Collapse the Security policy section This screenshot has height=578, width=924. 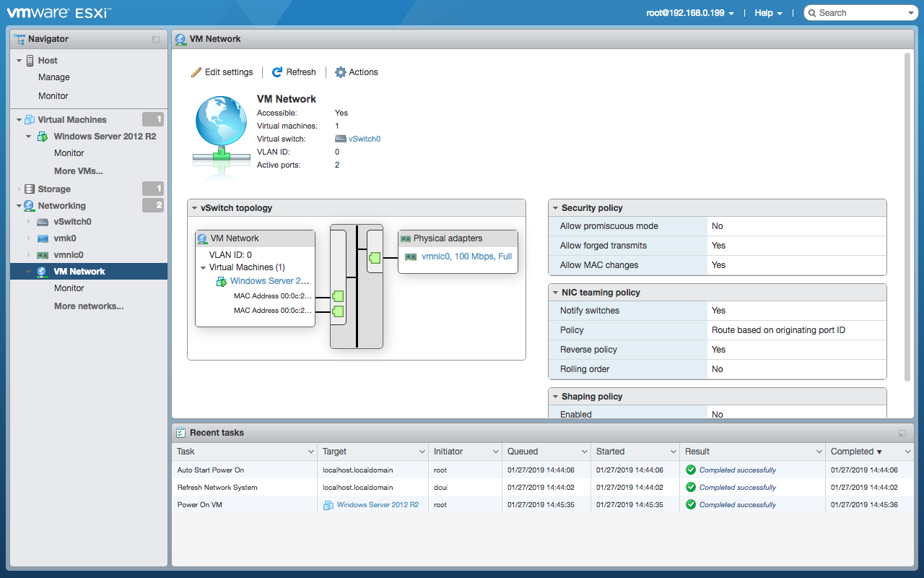[x=557, y=207]
